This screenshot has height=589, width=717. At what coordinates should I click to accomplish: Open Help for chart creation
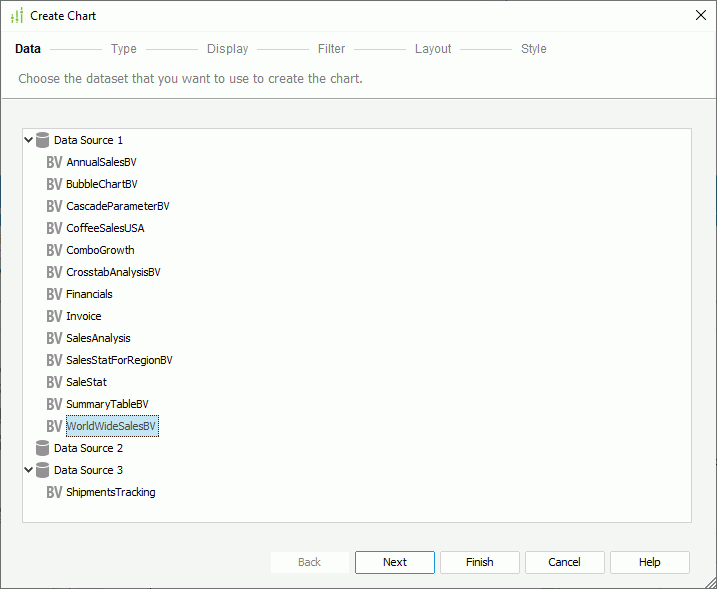tap(650, 562)
